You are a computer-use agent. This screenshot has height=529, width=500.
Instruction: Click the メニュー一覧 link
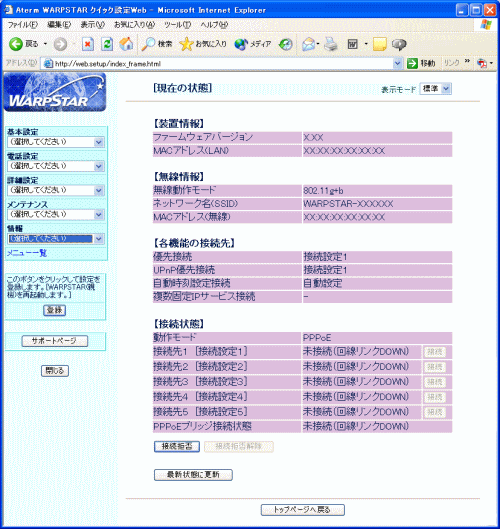27,253
